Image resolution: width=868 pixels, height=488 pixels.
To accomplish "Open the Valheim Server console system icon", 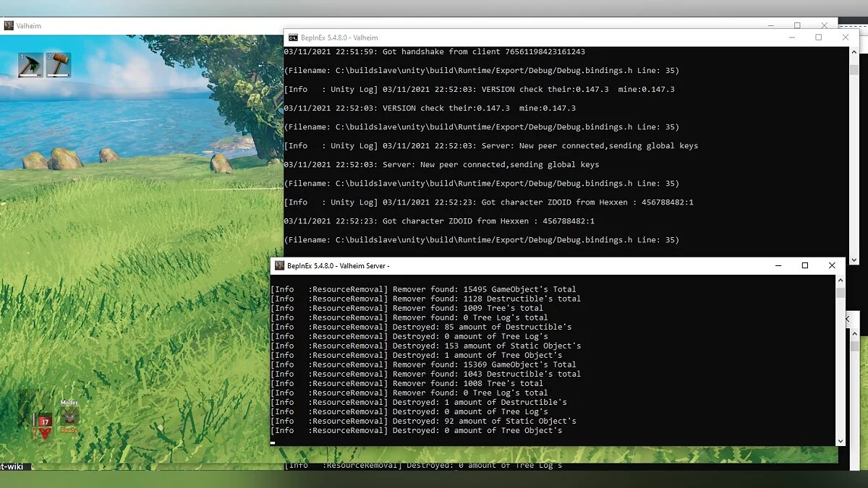I will [279, 266].
